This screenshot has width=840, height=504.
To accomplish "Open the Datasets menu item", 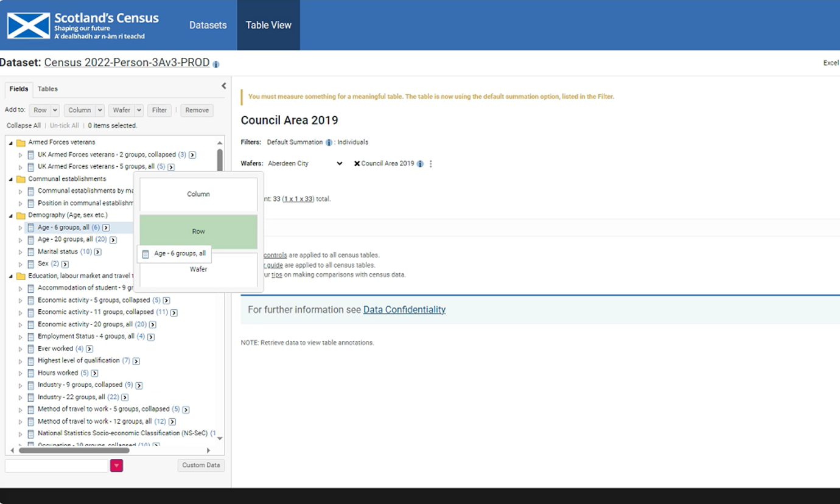I will [208, 25].
